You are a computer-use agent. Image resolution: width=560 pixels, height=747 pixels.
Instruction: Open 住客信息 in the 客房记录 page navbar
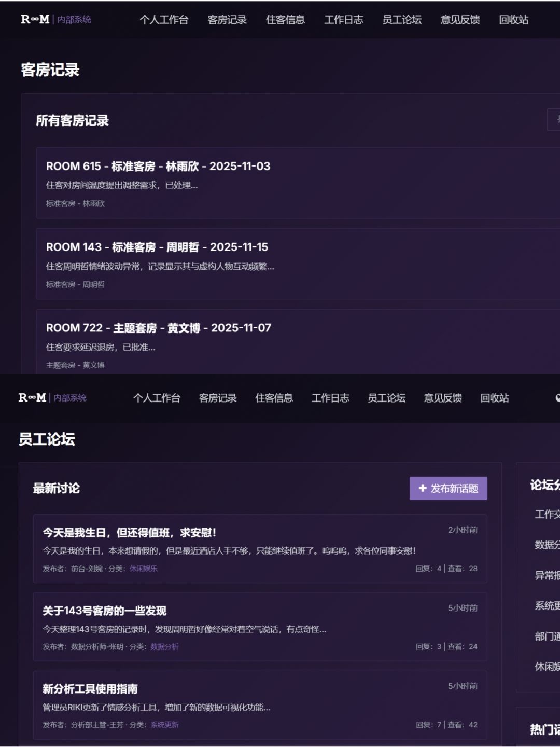coord(285,19)
